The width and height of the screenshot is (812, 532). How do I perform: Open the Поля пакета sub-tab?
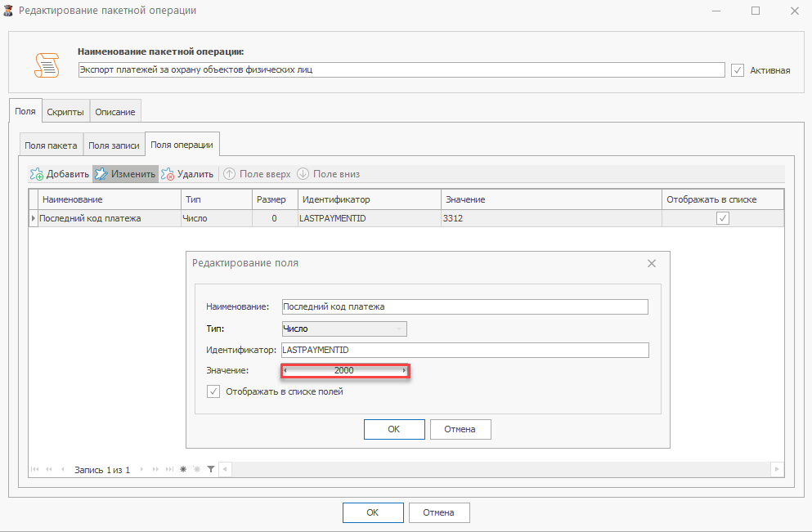coord(51,145)
